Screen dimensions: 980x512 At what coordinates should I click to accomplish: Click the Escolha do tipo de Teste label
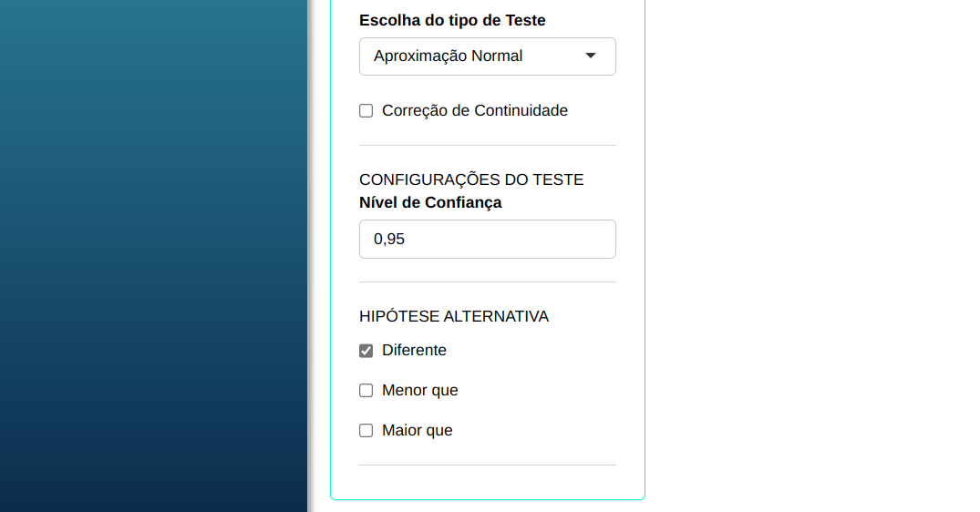click(452, 20)
